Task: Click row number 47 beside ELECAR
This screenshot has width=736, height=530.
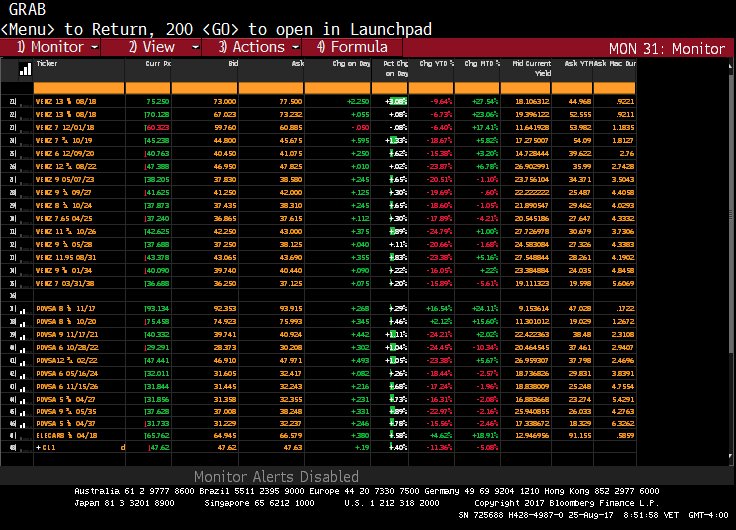Action: 13,436
